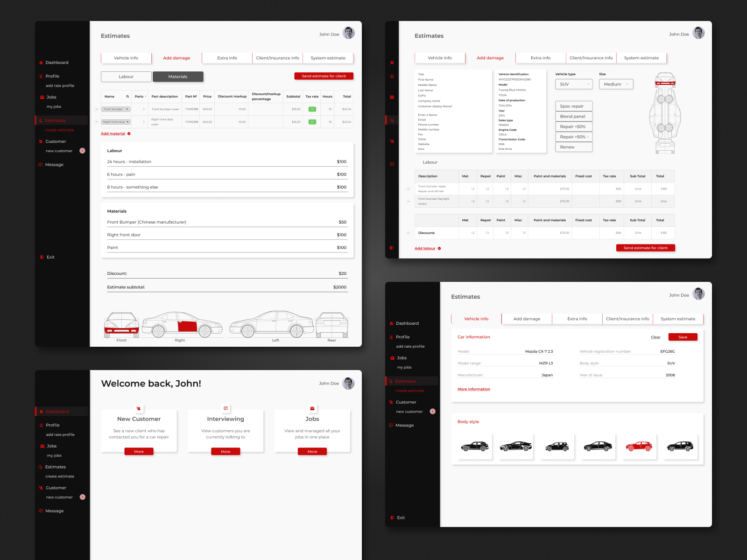Save the Car information form
Viewport: 747px width, 560px height.
click(683, 336)
